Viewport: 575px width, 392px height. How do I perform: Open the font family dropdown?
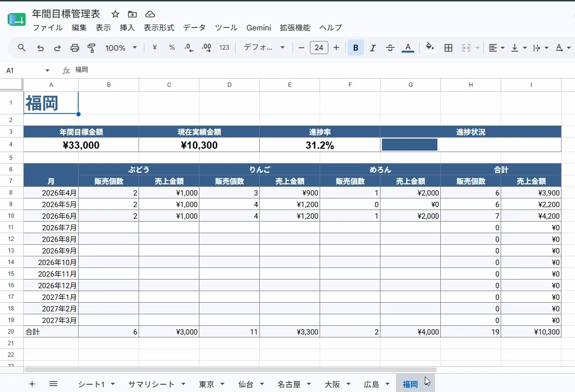tap(264, 48)
